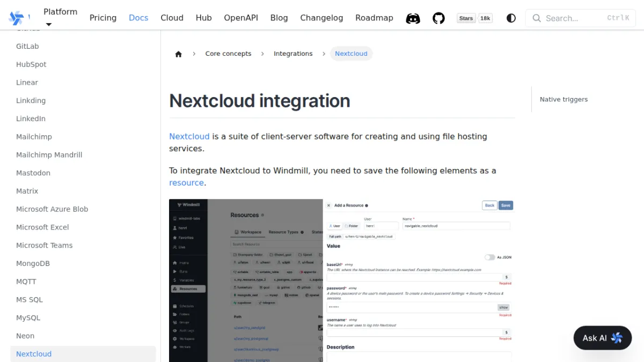644x362 pixels.
Task: Select MQTT in sidebar
Action: pos(26,282)
